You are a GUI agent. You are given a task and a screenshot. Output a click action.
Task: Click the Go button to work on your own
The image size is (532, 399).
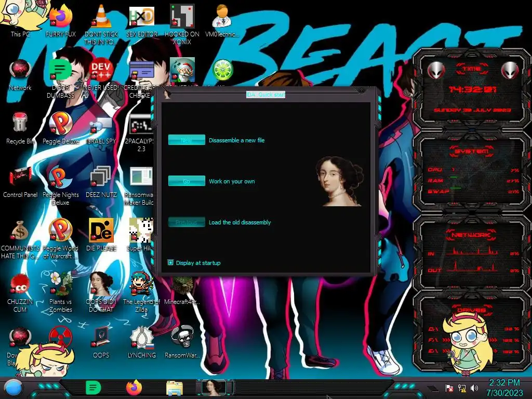(x=187, y=181)
